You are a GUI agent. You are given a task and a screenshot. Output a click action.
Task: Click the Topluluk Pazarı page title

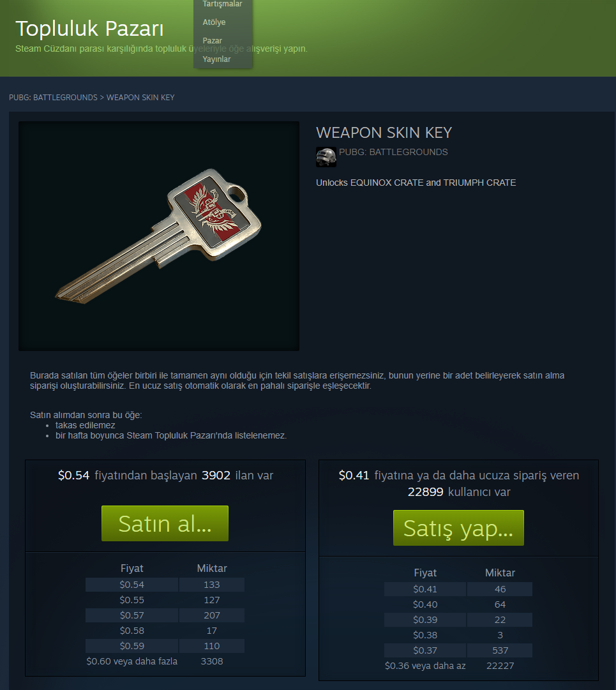pos(89,29)
